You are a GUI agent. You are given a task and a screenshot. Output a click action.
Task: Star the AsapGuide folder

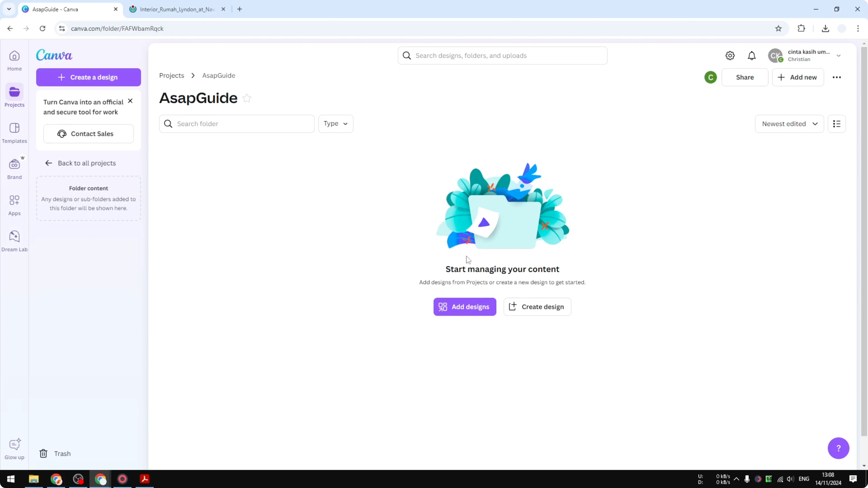click(247, 98)
